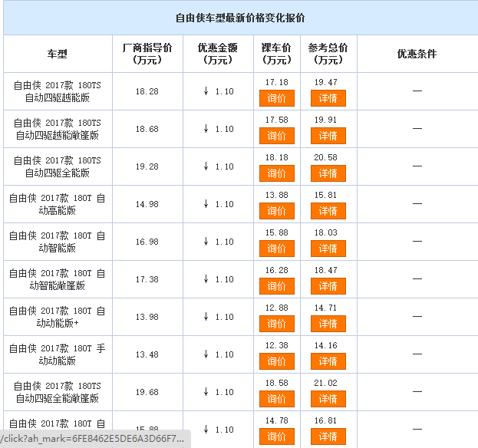Click column header 厂商指导价(万元)
This screenshot has height=448, width=478.
point(147,54)
